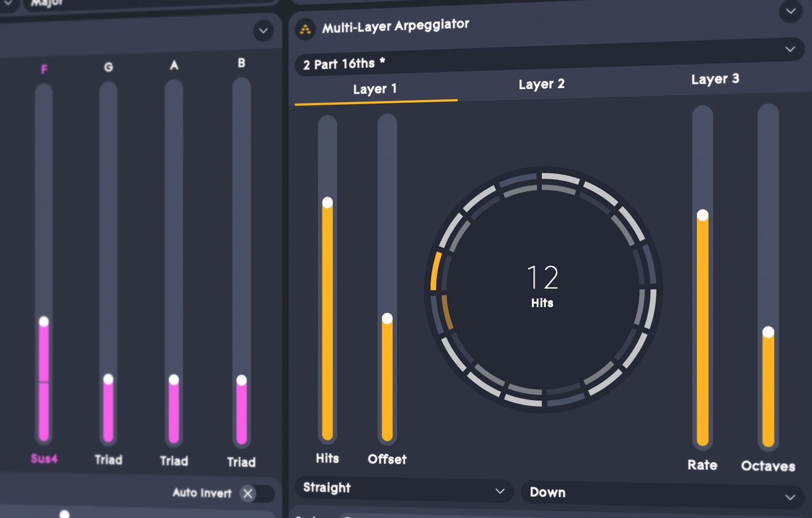Expand the Straight rhythm dropdown

click(404, 489)
